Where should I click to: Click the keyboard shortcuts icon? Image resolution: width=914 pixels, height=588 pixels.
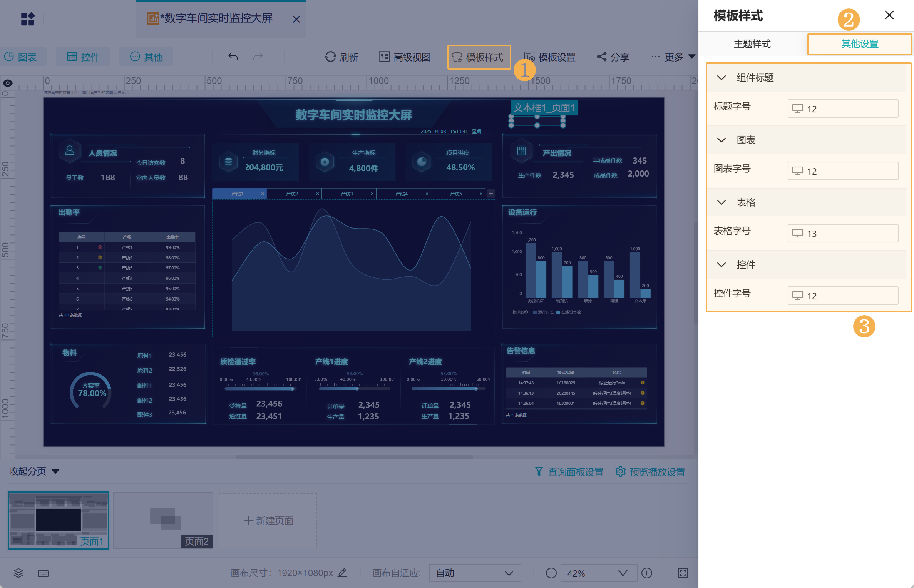[x=43, y=574]
